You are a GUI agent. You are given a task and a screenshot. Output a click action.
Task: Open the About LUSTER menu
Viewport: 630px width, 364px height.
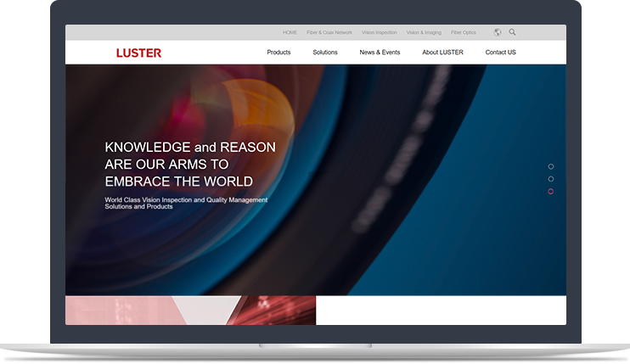[x=442, y=53]
